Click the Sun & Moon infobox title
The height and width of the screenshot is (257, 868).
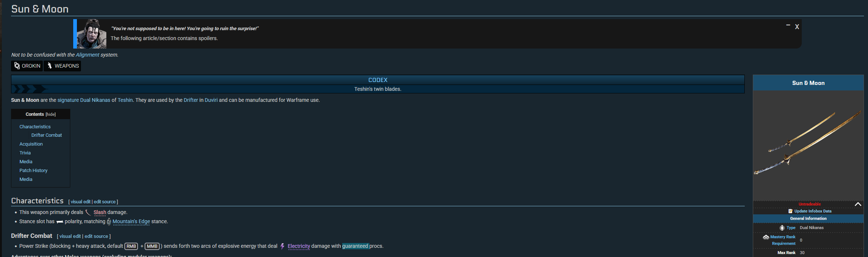[808, 83]
